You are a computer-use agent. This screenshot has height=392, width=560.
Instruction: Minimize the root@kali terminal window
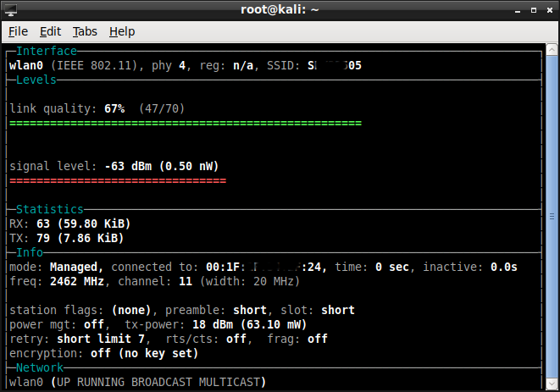point(518,11)
